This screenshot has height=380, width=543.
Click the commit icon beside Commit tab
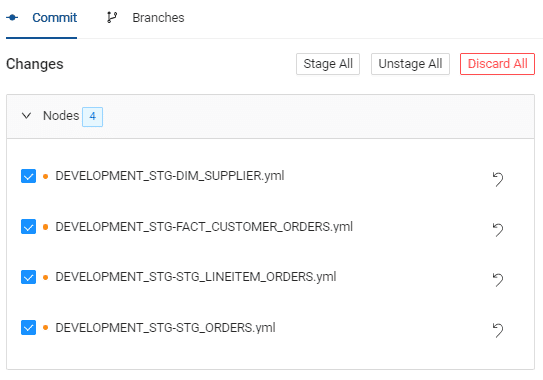tap(12, 17)
